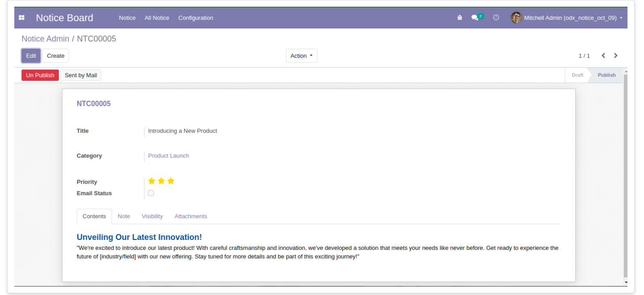Go to next record arrow
This screenshot has height=295, width=644.
616,56
